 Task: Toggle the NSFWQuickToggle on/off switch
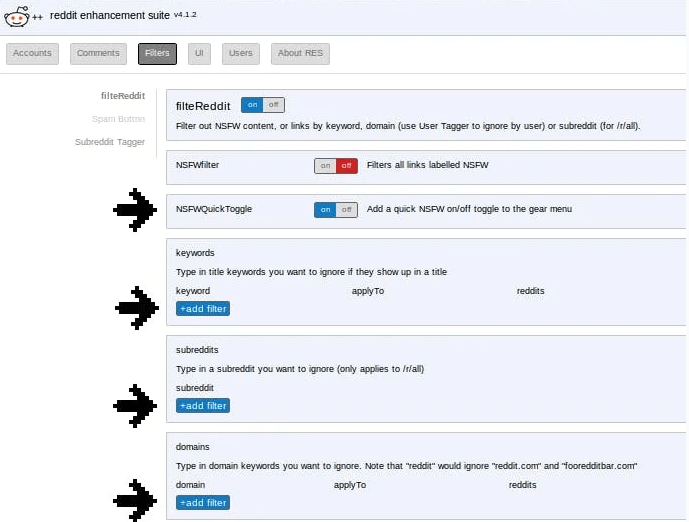(335, 210)
